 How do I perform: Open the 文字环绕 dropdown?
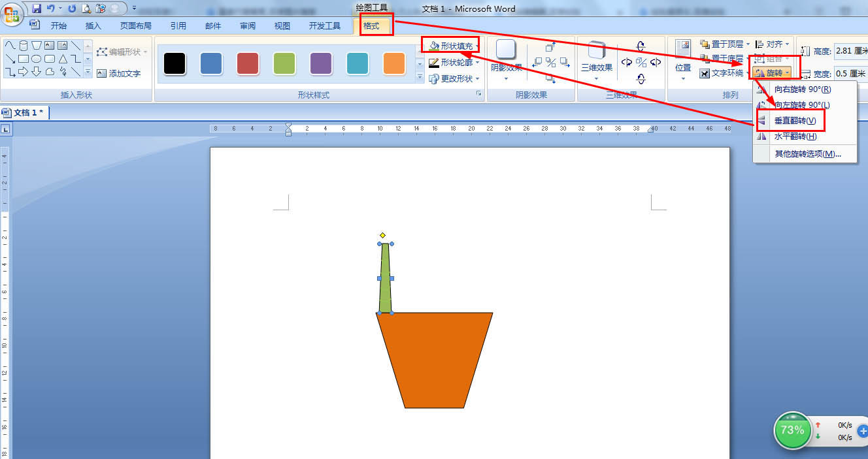725,73
